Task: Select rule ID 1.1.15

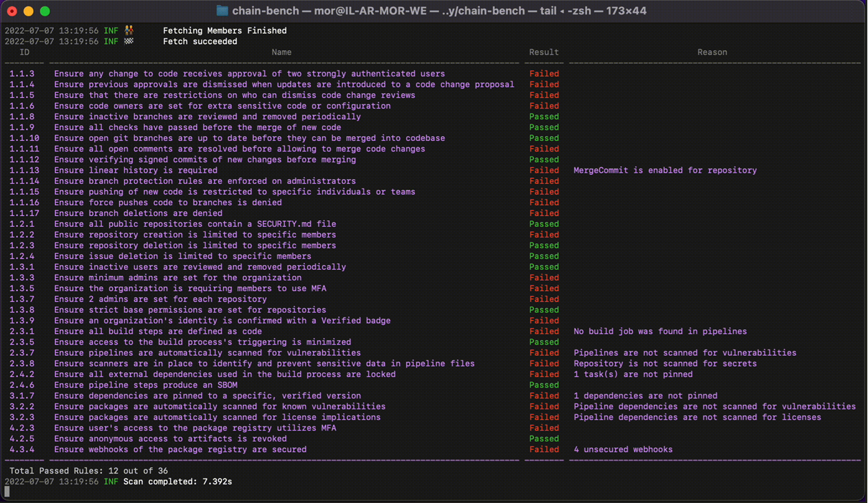Action: [x=24, y=192]
